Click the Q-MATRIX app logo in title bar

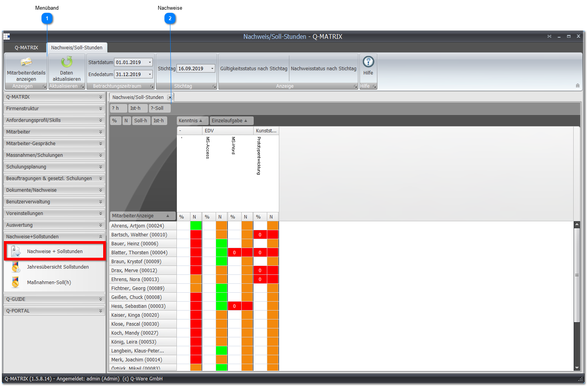pyautogui.click(x=7, y=36)
